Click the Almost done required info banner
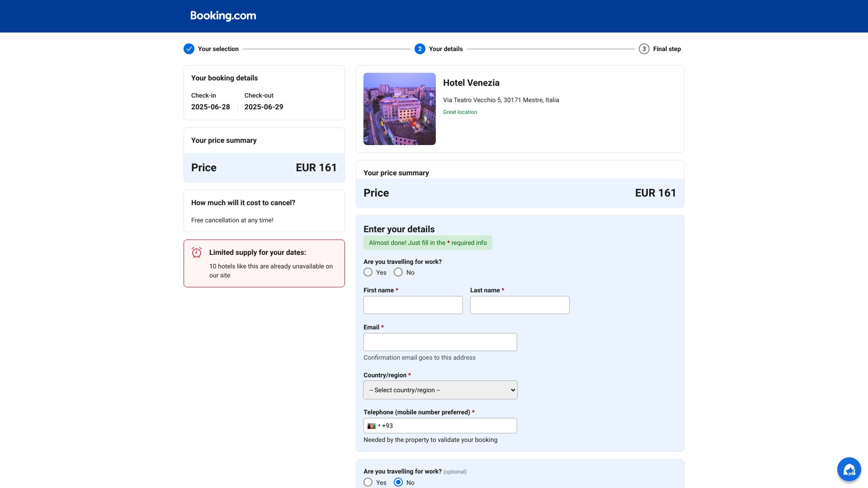 tap(428, 243)
